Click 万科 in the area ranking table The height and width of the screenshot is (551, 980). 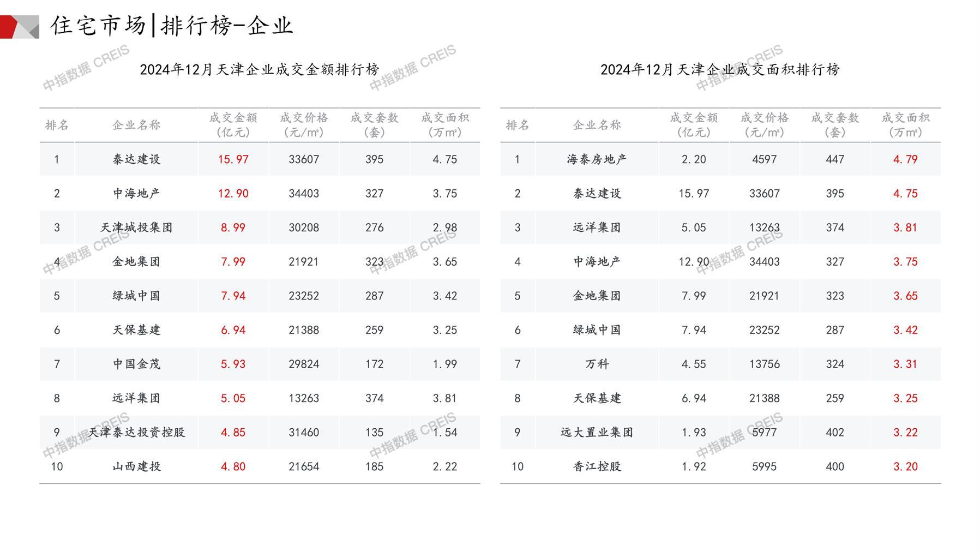(x=597, y=364)
